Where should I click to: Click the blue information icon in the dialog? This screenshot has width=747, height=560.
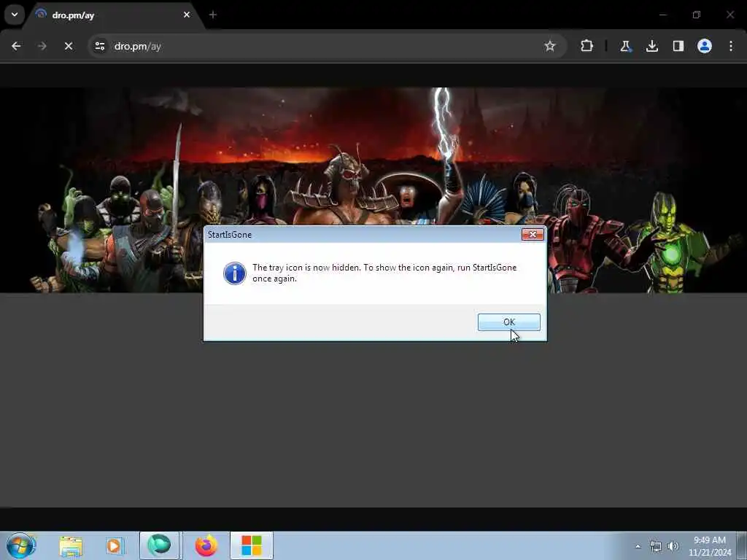click(x=235, y=273)
